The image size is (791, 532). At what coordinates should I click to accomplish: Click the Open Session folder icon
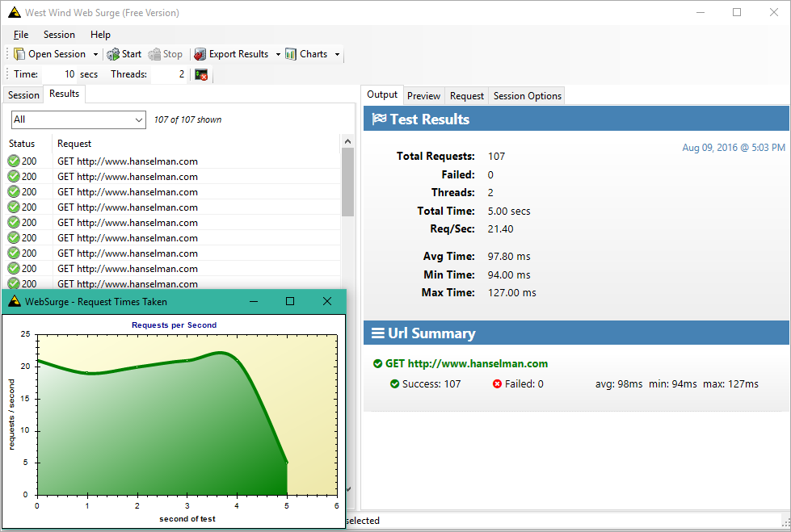19,54
